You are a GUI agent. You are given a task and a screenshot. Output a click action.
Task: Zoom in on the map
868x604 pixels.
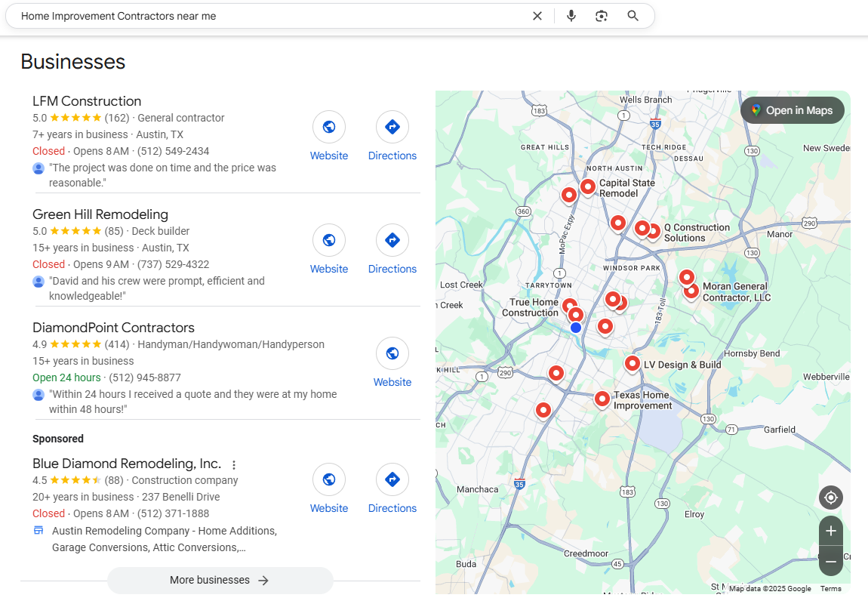coord(831,531)
